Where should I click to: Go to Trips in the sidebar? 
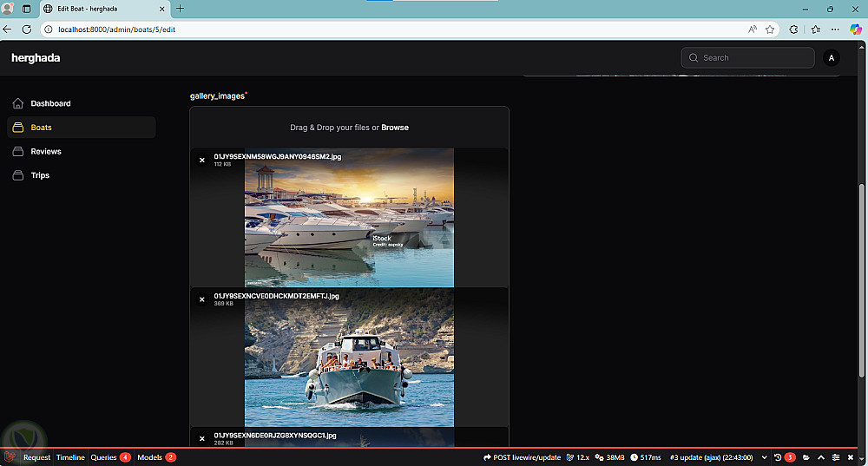click(x=40, y=175)
